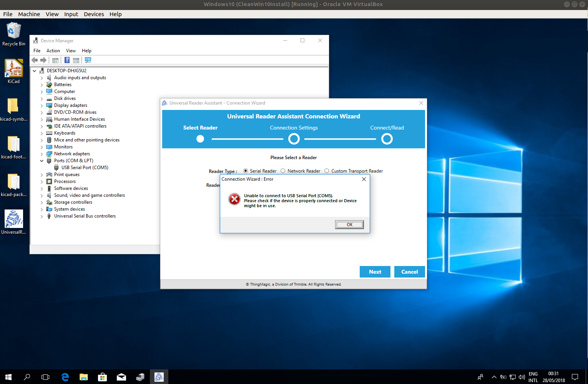Select USB Serial Port (COM5) device entry
Screen dimensions: 588x384
pyautogui.click(x=85, y=168)
